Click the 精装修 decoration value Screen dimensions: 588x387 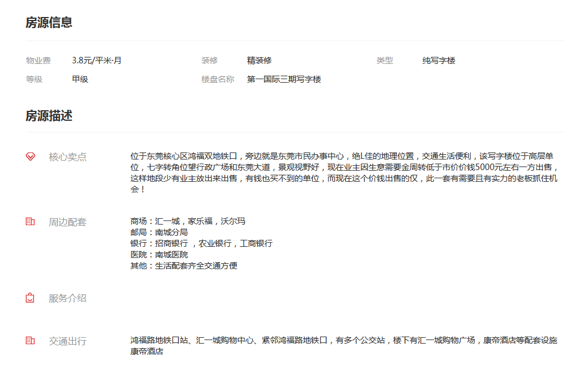pos(259,60)
